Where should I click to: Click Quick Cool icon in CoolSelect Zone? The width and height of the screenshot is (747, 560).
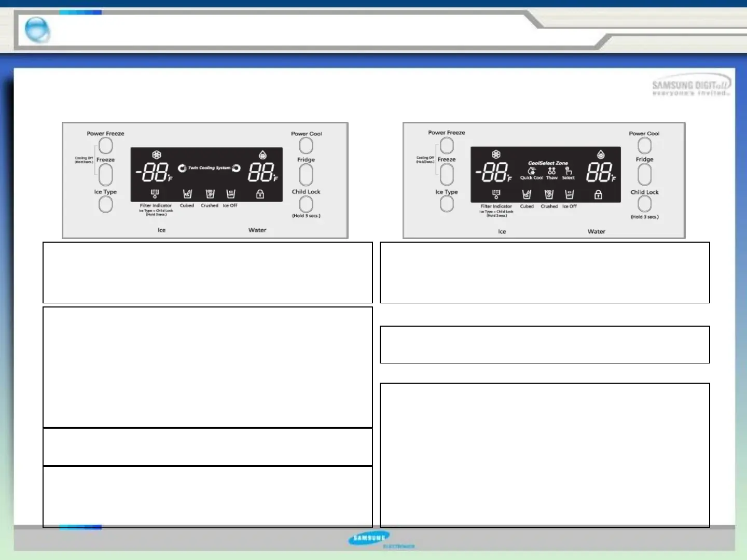(532, 171)
